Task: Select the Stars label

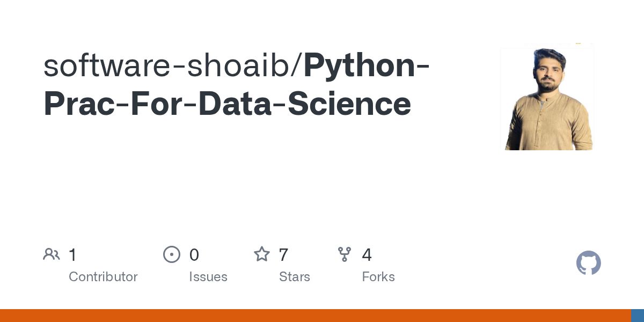Action: point(295,277)
